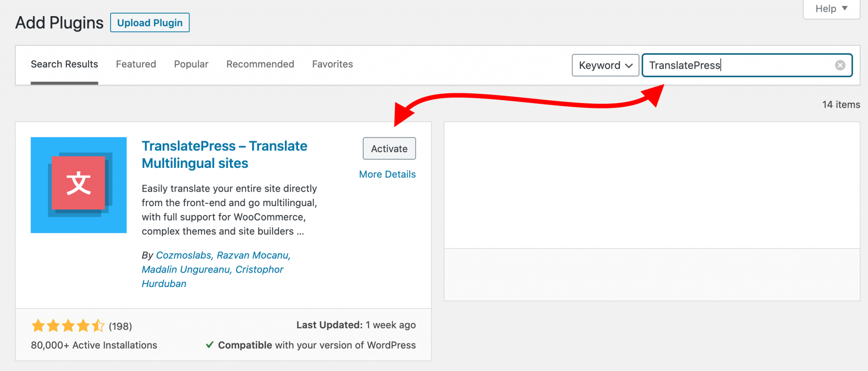The height and width of the screenshot is (371, 868).
Task: Open the Cristophor Hurduban author link
Action: coord(212,276)
